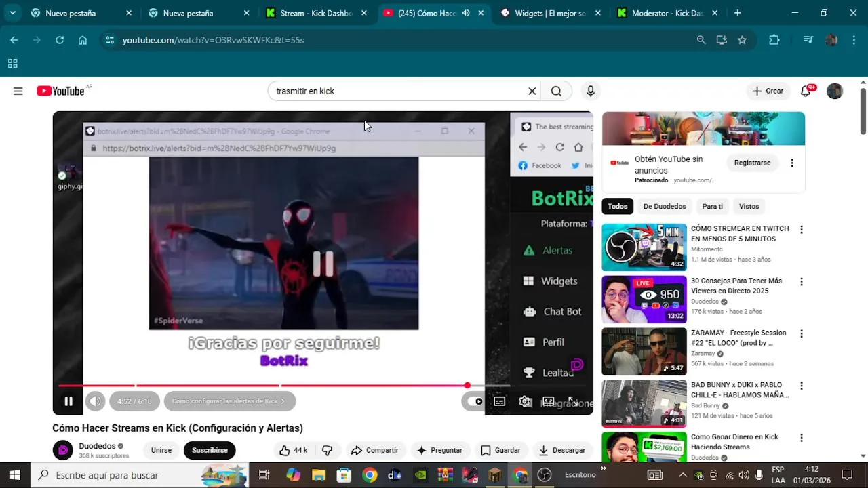Select the Vistos filter chip
Image resolution: width=868 pixels, height=488 pixels.
(749, 206)
